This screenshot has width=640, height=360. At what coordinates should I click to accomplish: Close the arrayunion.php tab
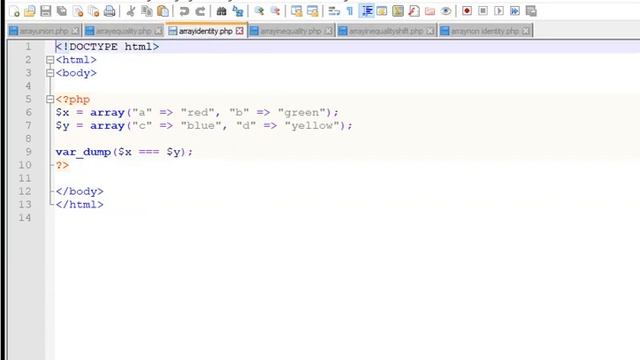click(x=75, y=31)
